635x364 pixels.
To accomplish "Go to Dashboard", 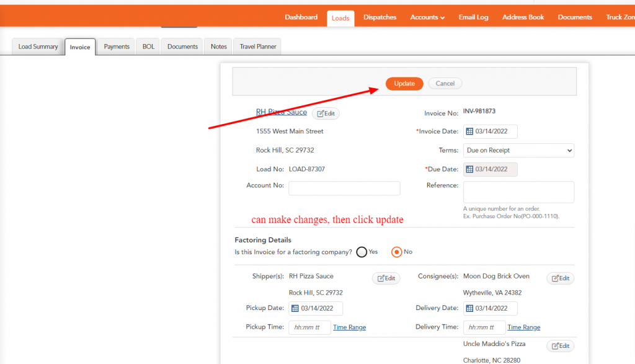I will pos(301,17).
